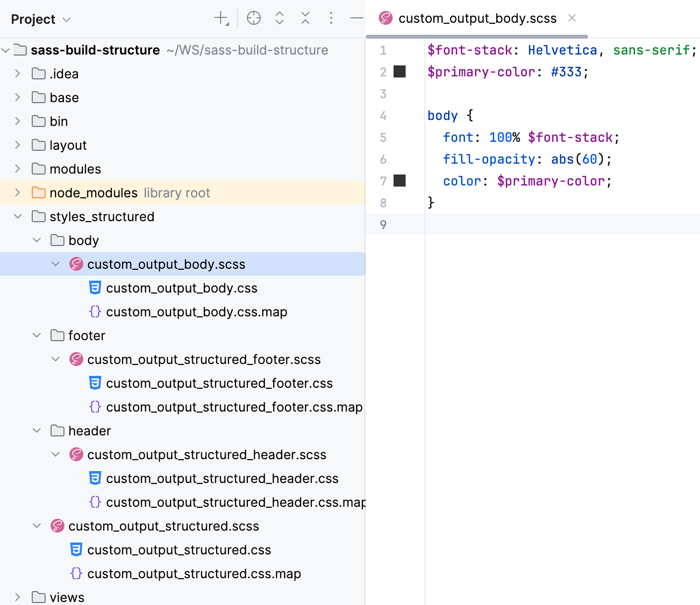
Task: Click the Sass icon beside custom_output_structured.scss
Action: (x=58, y=526)
